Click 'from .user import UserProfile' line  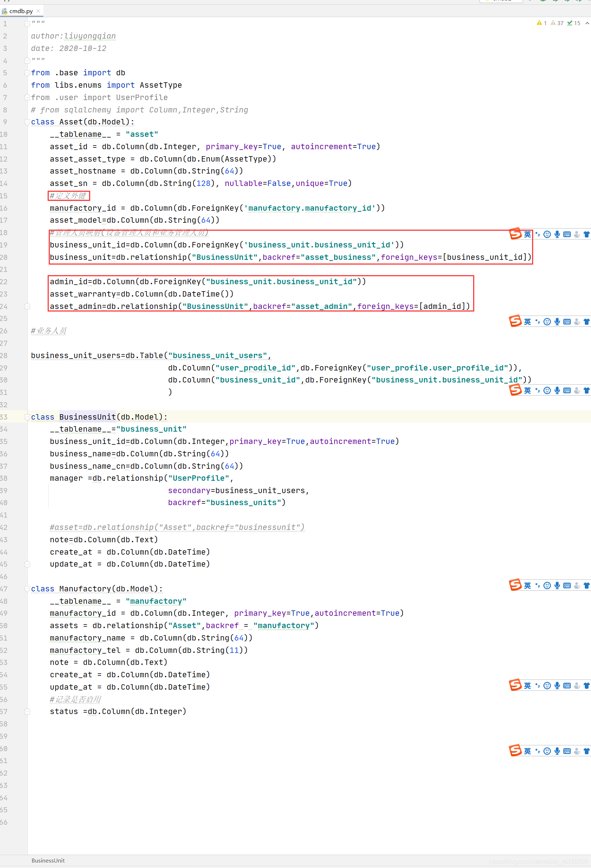(x=99, y=97)
